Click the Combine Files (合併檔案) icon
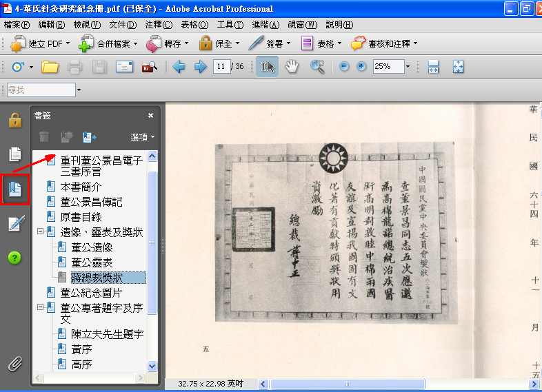 (x=86, y=44)
